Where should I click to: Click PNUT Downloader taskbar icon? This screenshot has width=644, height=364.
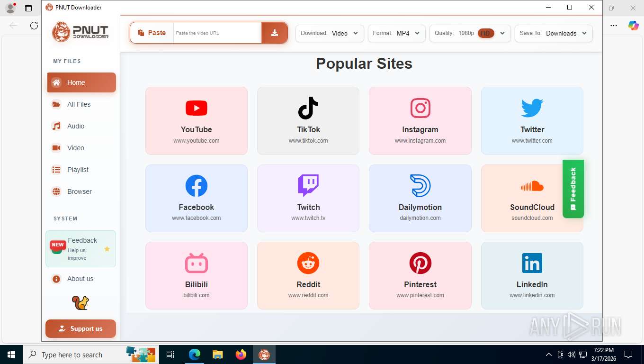(264, 354)
